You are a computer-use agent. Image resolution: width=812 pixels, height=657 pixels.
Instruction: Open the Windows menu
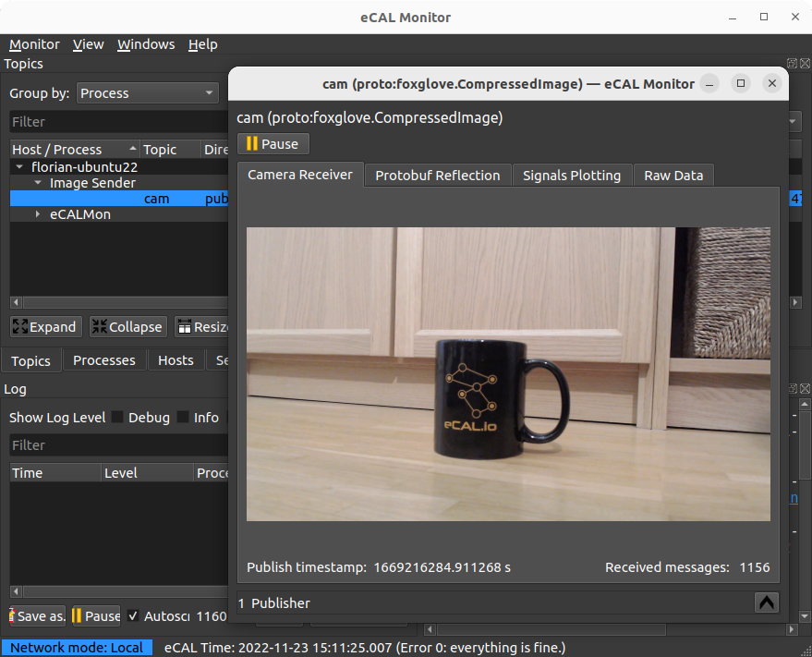pyautogui.click(x=146, y=44)
